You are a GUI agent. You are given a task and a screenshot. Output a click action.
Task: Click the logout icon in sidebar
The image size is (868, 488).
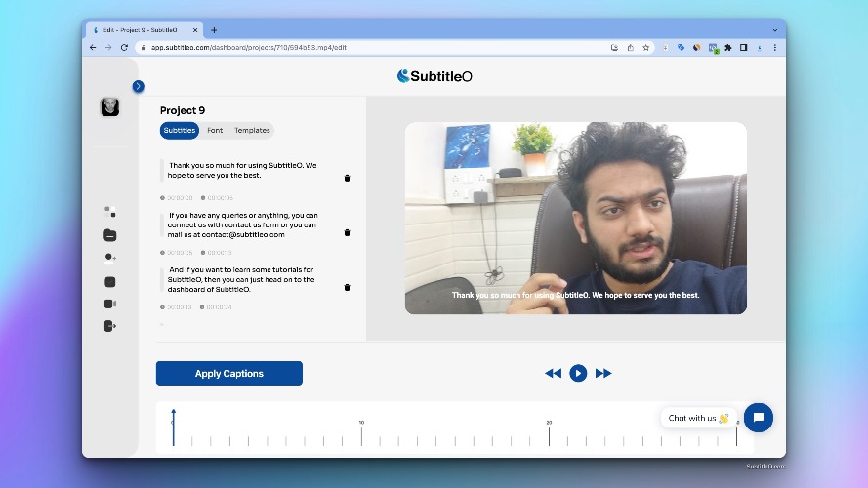[110, 326]
